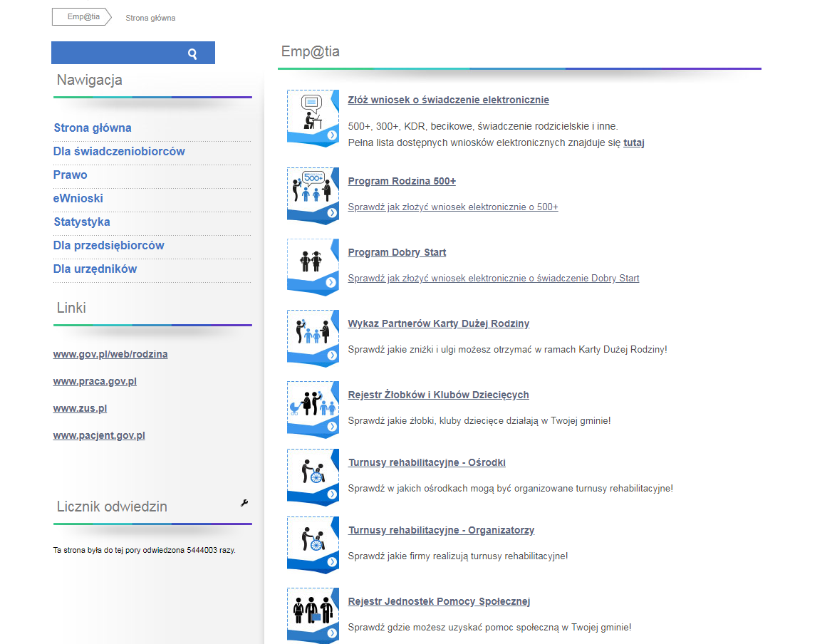This screenshot has width=837, height=644.
Task: Click into the blue search input field
Action: 114,53
